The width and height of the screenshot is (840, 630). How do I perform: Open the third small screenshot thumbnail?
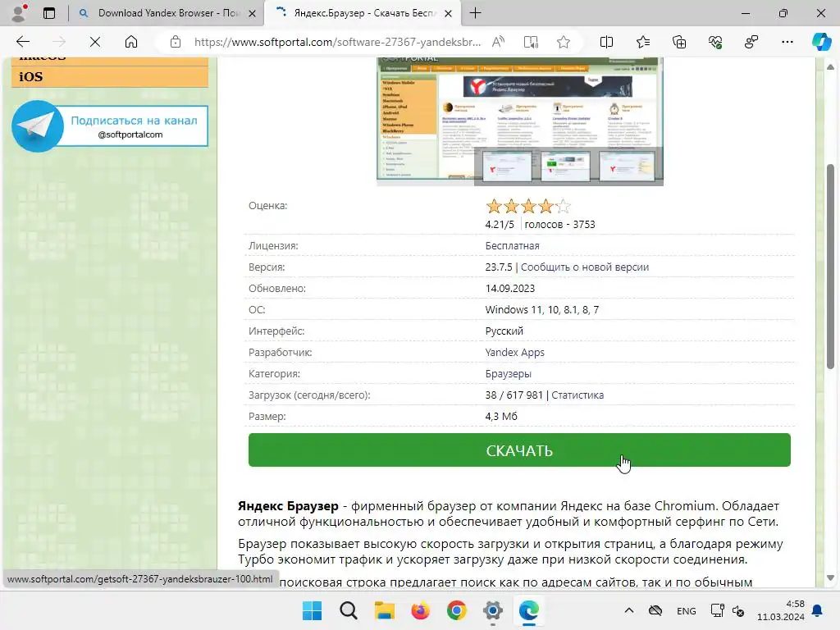point(627,167)
